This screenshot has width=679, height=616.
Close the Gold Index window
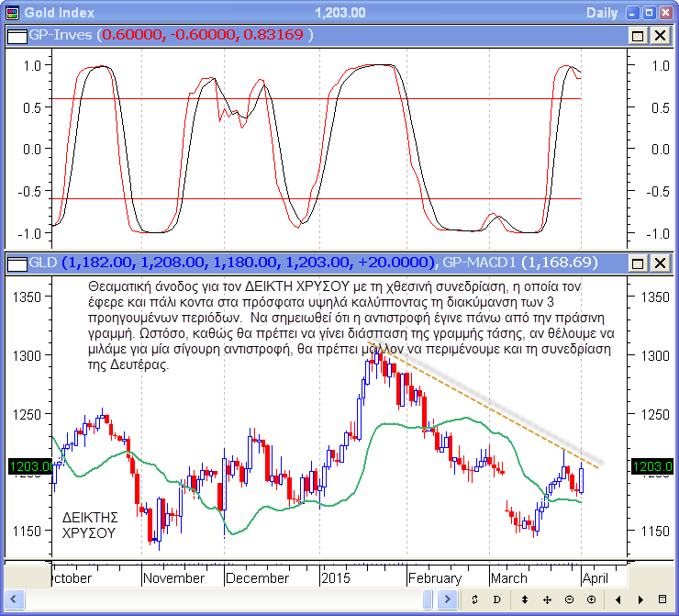pos(665,13)
